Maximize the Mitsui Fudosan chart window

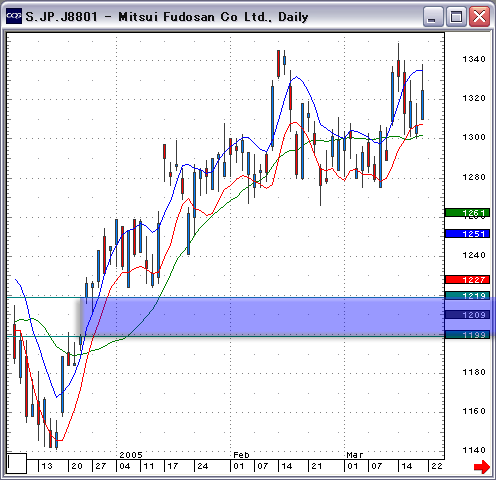coord(456,16)
